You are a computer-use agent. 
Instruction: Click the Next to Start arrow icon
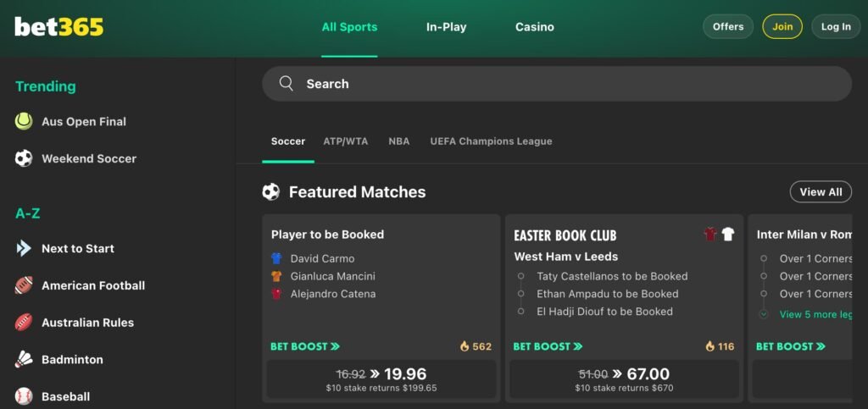coord(24,249)
